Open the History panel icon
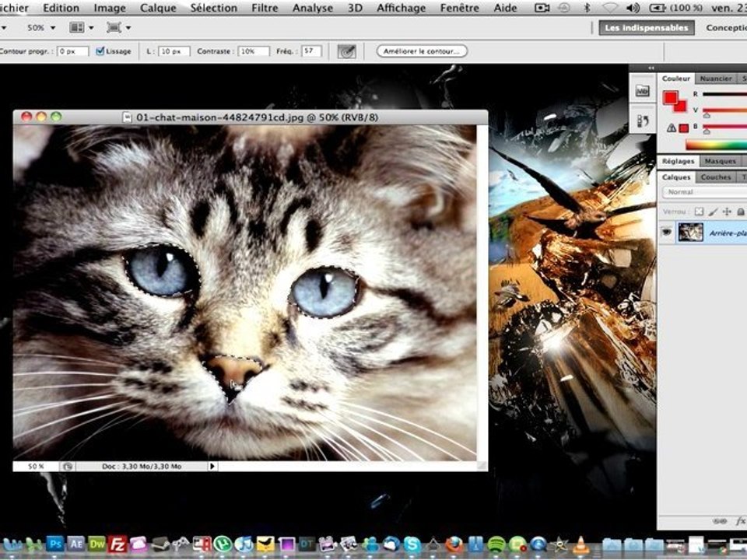 point(642,121)
